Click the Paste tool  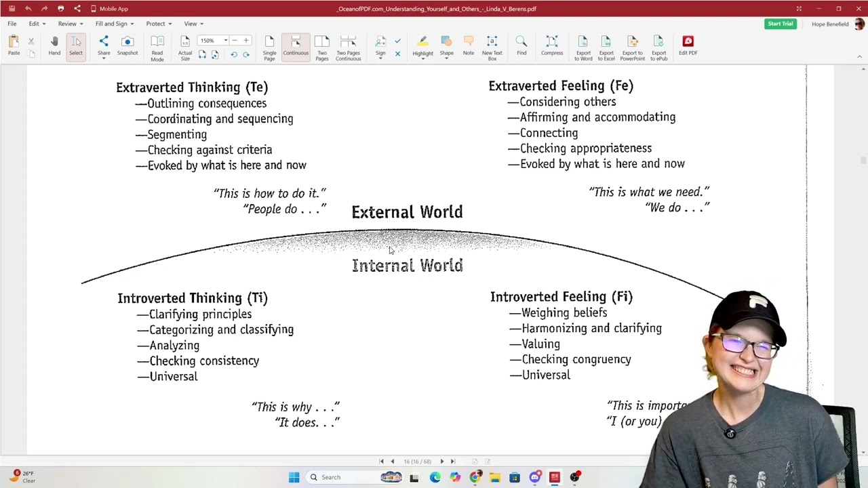click(x=14, y=46)
